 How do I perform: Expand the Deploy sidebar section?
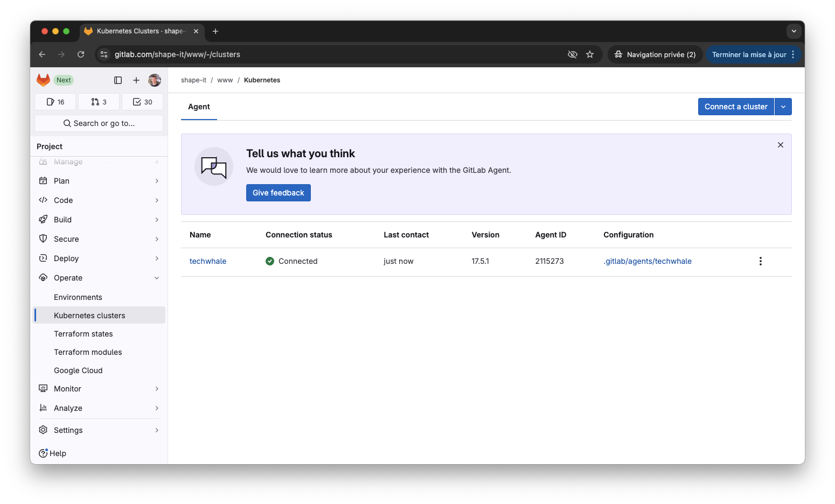tap(99, 258)
